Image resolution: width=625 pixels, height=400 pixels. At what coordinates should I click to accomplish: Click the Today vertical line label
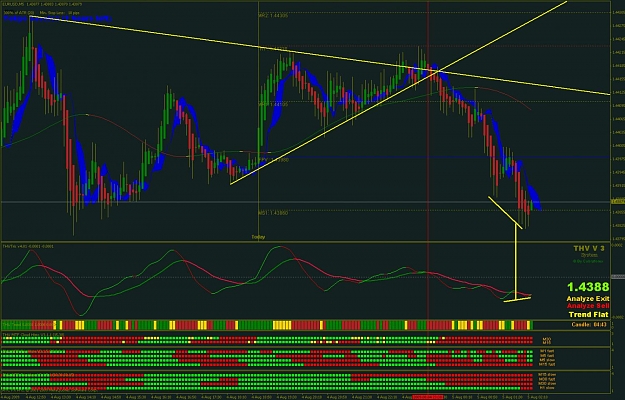pyautogui.click(x=258, y=237)
